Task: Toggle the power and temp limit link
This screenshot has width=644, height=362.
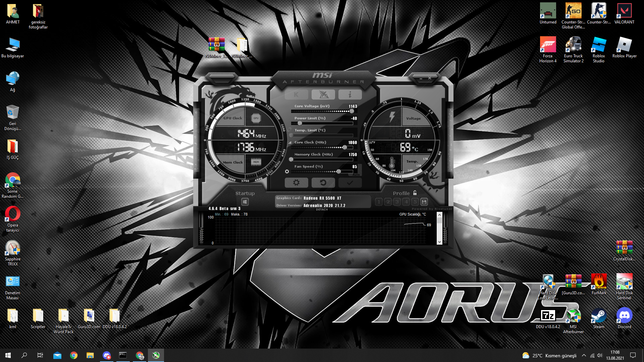Action: click(289, 129)
